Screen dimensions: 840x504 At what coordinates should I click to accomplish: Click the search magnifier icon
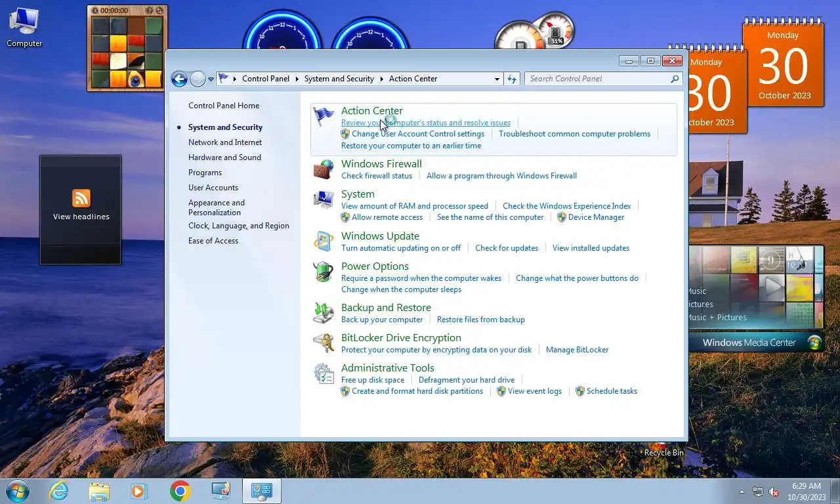coord(675,79)
